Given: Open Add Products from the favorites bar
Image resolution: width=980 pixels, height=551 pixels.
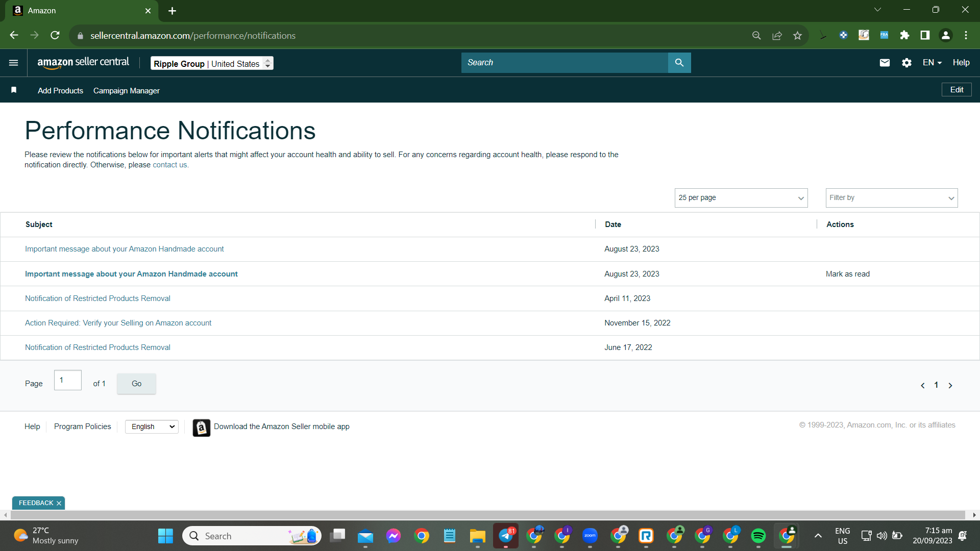Looking at the screenshot, I should (60, 90).
